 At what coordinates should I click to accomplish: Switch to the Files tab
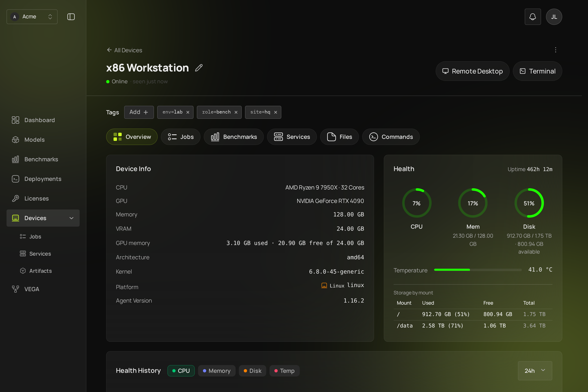point(339,137)
